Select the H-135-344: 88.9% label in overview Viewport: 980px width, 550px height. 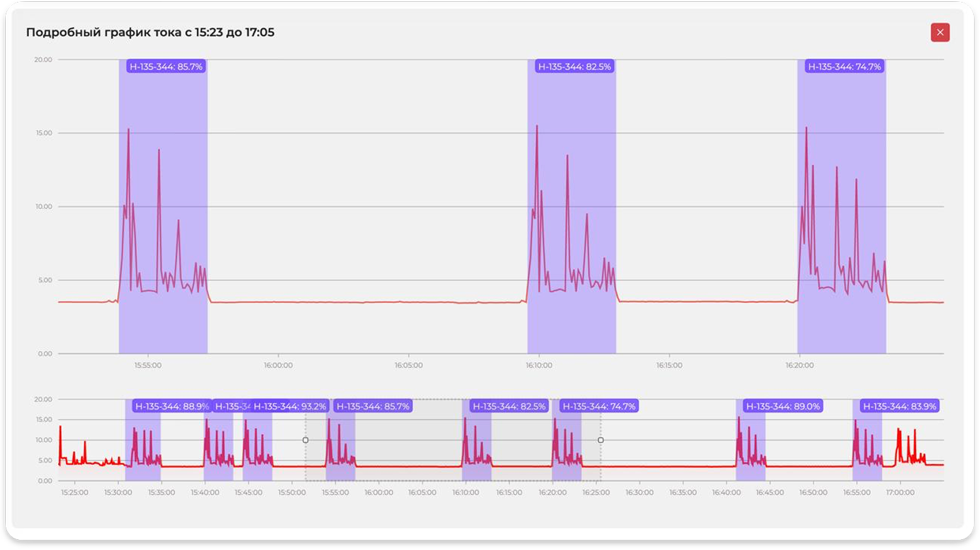coord(171,407)
